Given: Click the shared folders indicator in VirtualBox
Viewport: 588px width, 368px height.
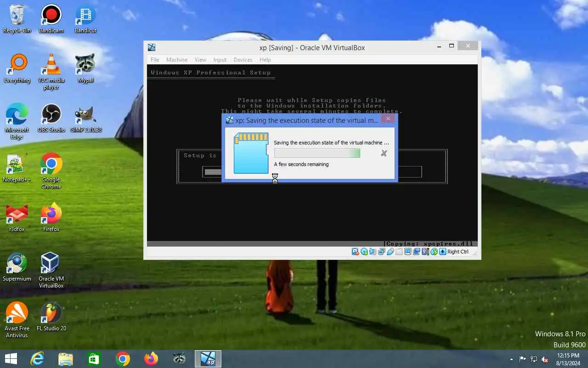Looking at the screenshot, I should coord(399,252).
